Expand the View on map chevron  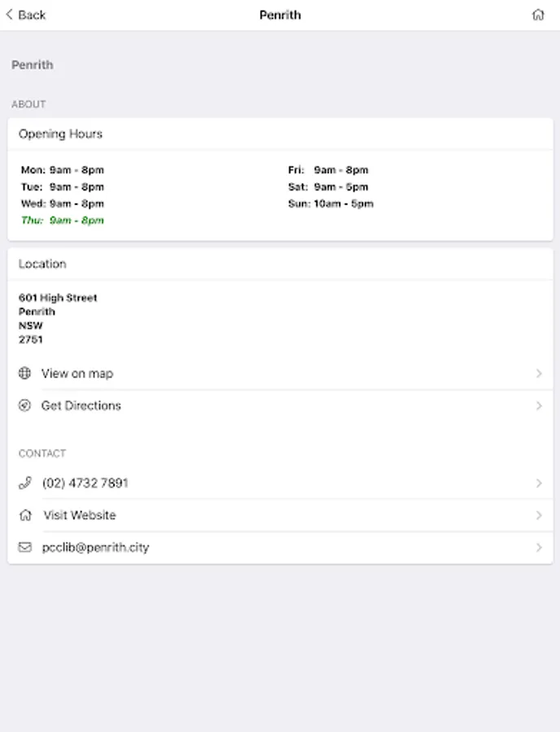[x=539, y=373]
